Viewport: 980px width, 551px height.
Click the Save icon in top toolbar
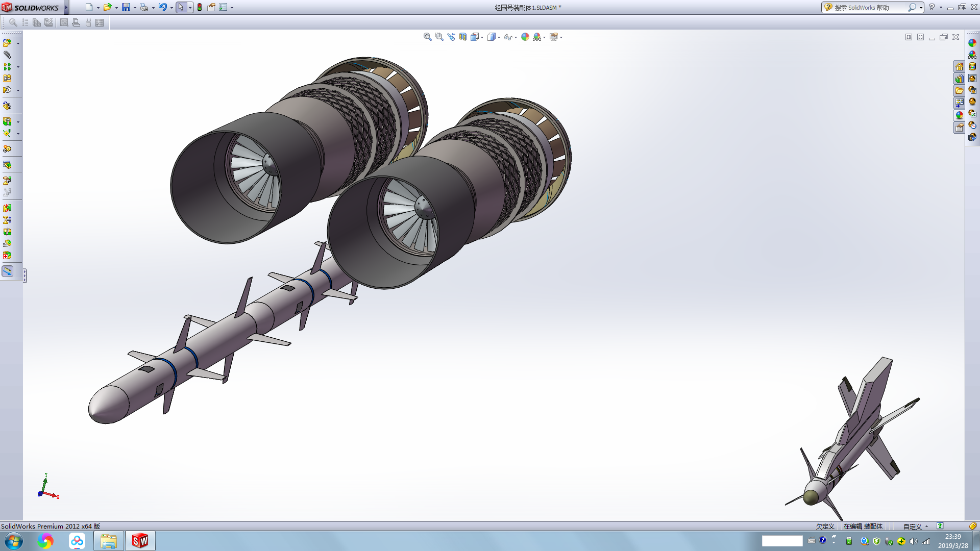(x=126, y=7)
